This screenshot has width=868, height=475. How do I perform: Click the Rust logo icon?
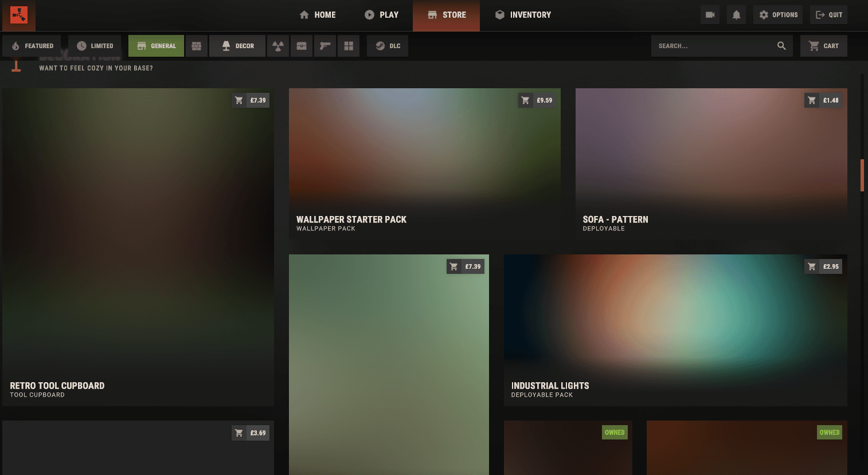pyautogui.click(x=19, y=15)
